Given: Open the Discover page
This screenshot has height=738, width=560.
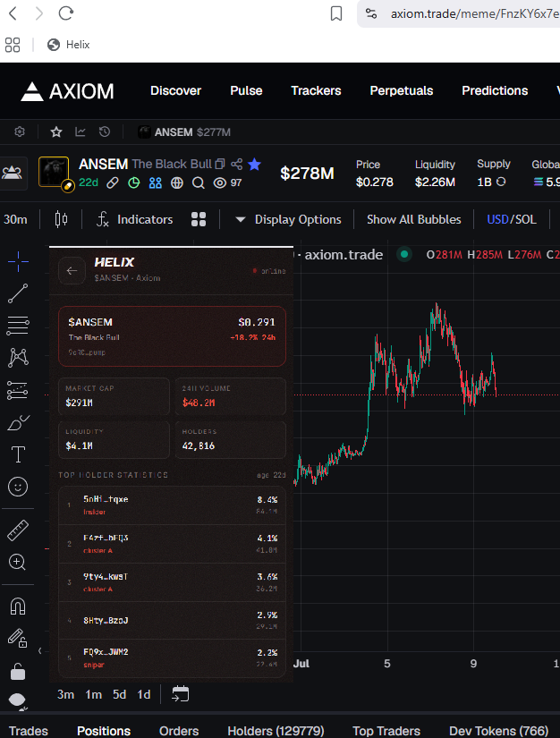Looking at the screenshot, I should 175,90.
